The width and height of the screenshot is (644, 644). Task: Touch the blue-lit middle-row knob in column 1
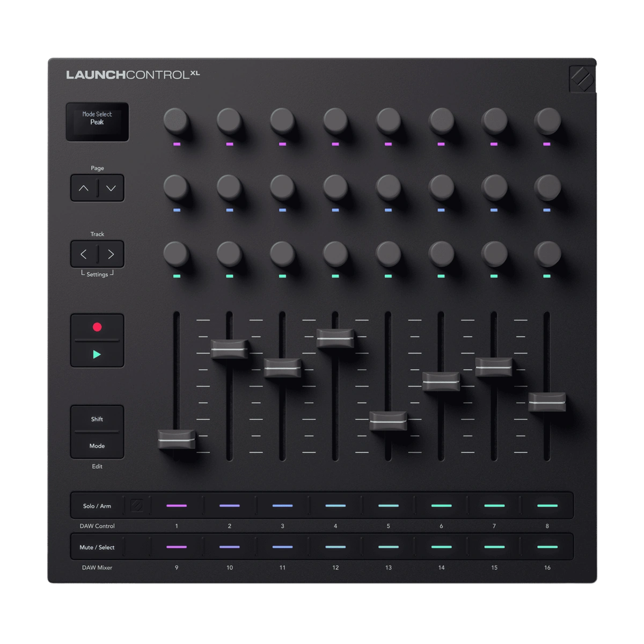176,187
